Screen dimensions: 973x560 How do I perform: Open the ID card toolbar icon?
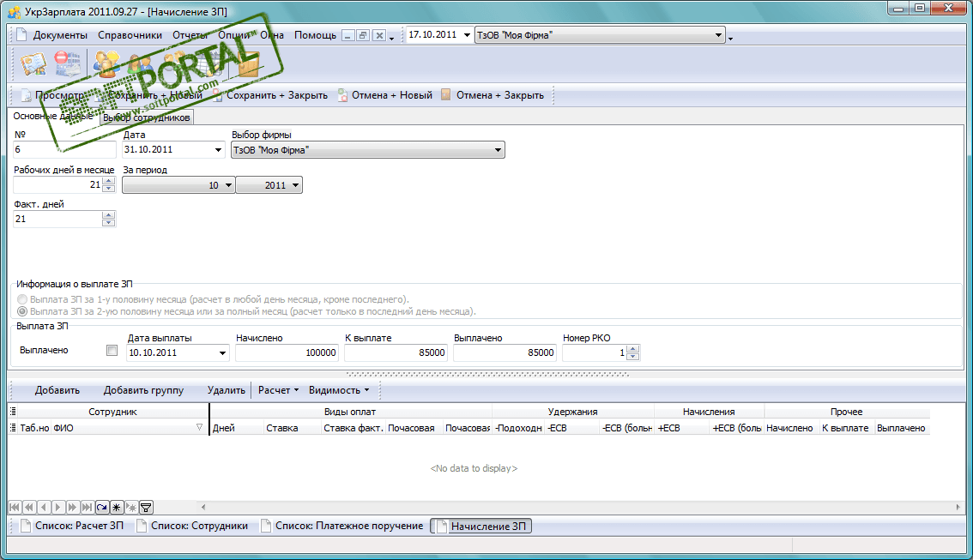33,63
